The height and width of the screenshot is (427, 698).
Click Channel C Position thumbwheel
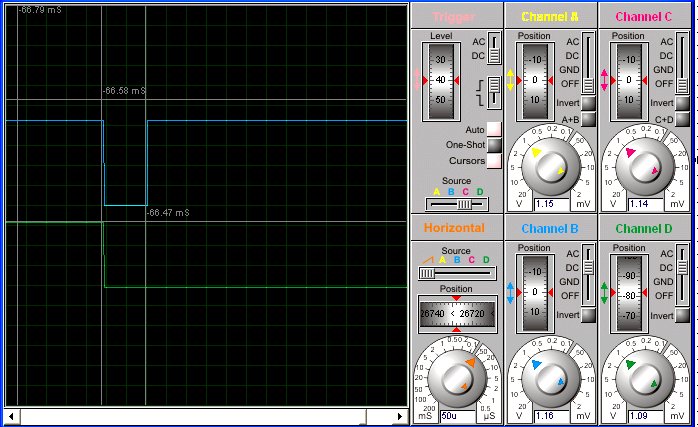coord(629,81)
